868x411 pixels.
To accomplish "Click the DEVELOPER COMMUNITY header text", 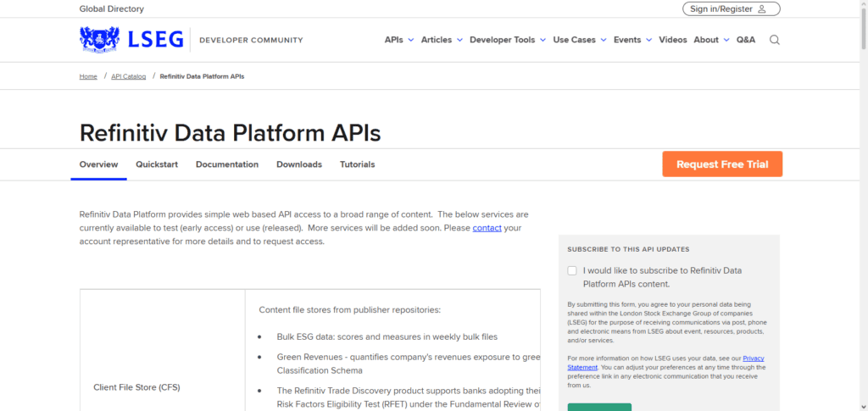I will tap(251, 40).
